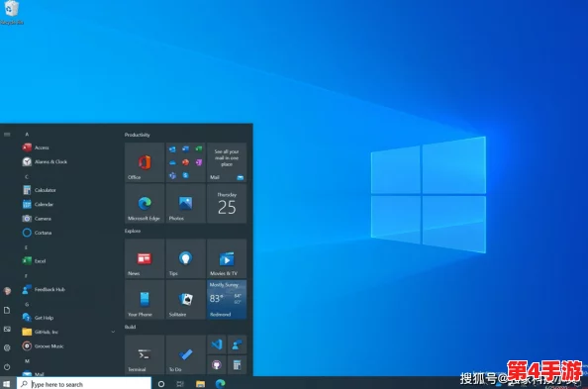Focus the Type here to search box
588x389 pixels.
tap(84, 384)
